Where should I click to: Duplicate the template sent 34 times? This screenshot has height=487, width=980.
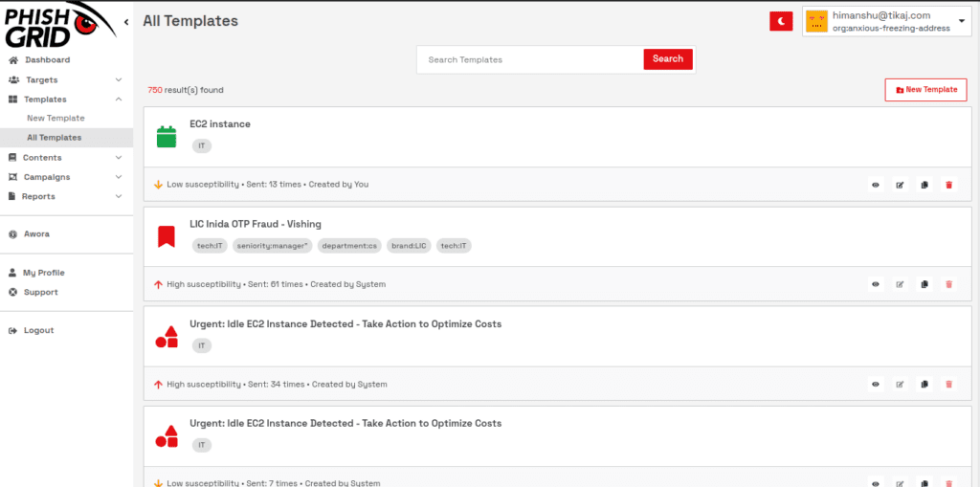coord(924,385)
